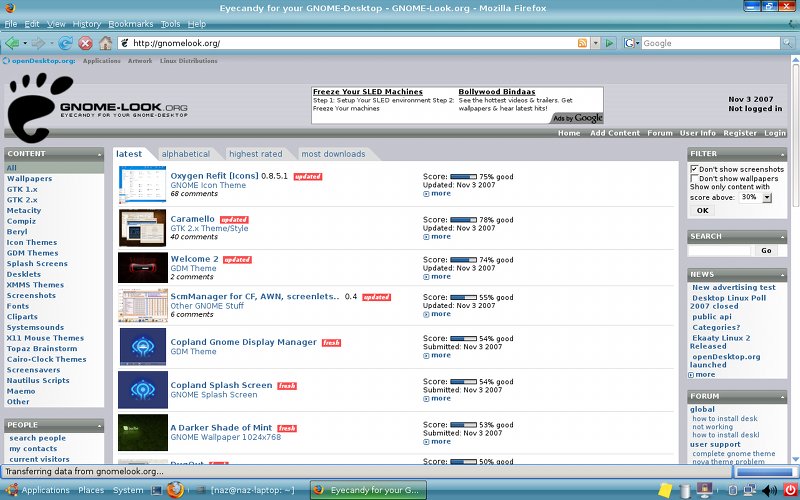This screenshot has width=800, height=500.
Task: Click Oxygen Refit score progress bar
Action: tap(463, 177)
